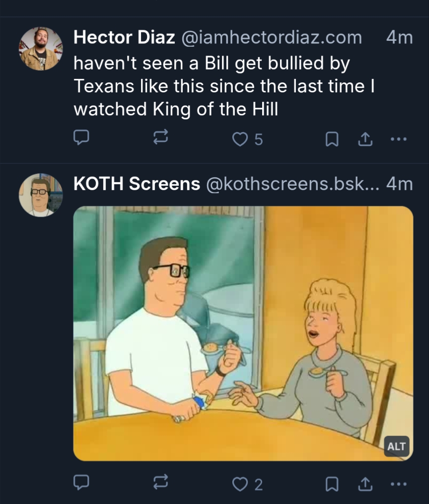429x504 pixels.
Task: Open the King of the Hill screenshot
Action: tap(243, 333)
